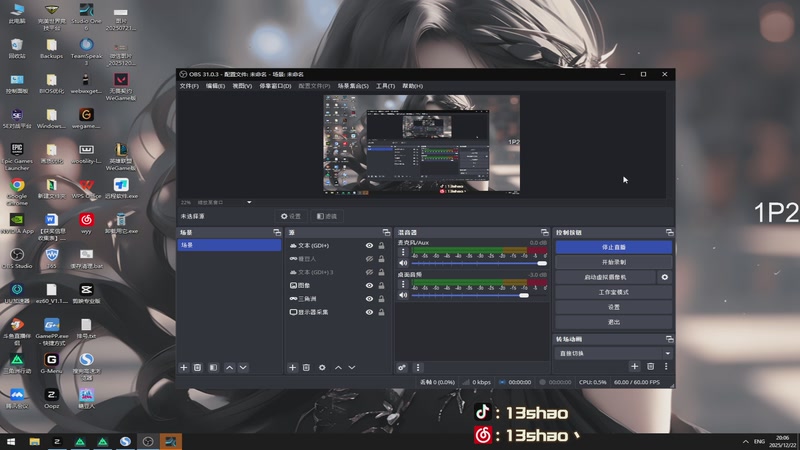
Task: Toggle lock on 显示器采集 source
Action: point(381,312)
